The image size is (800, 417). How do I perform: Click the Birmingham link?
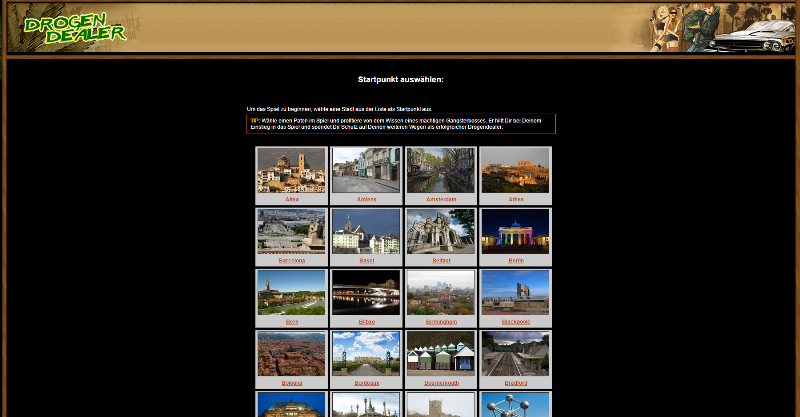pos(441,322)
